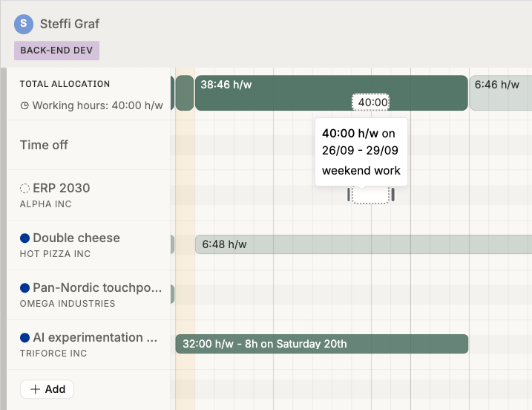Select the 38:46 h/w total allocation bar
This screenshot has width=532, height=410.
pyautogui.click(x=332, y=93)
